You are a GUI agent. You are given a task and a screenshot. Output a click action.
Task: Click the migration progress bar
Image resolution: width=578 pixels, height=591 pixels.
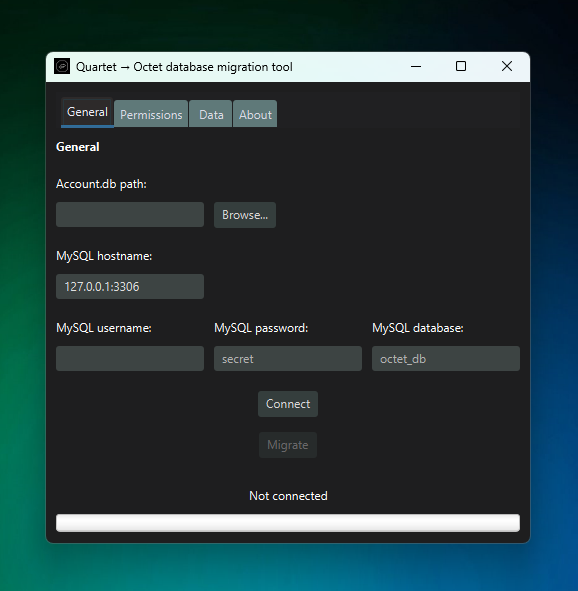[288, 523]
